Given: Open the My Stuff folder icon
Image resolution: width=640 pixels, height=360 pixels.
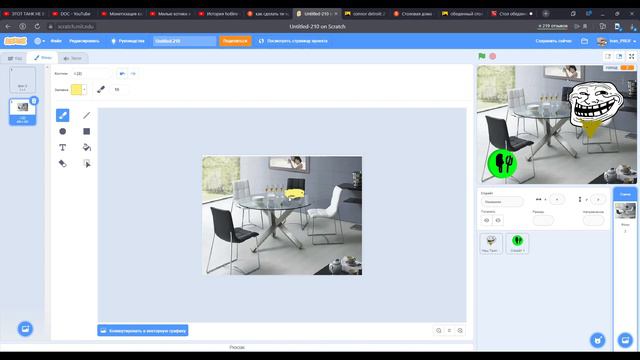Looking at the screenshot, I should (x=584, y=41).
